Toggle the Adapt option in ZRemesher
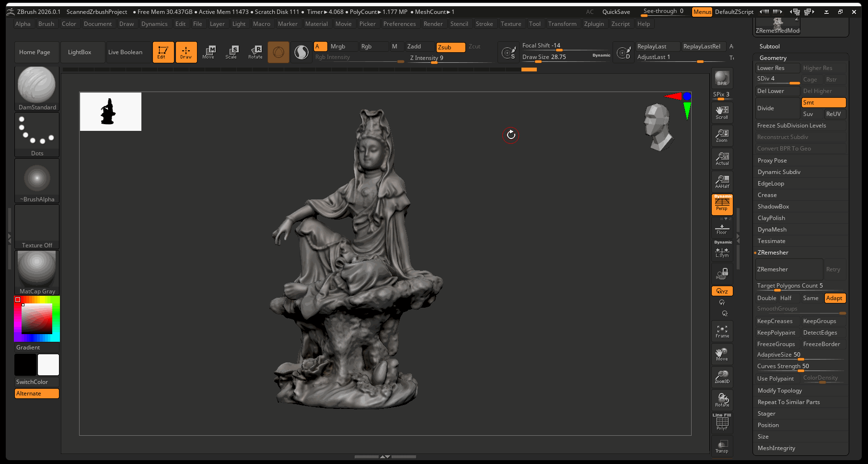 pyautogui.click(x=834, y=298)
